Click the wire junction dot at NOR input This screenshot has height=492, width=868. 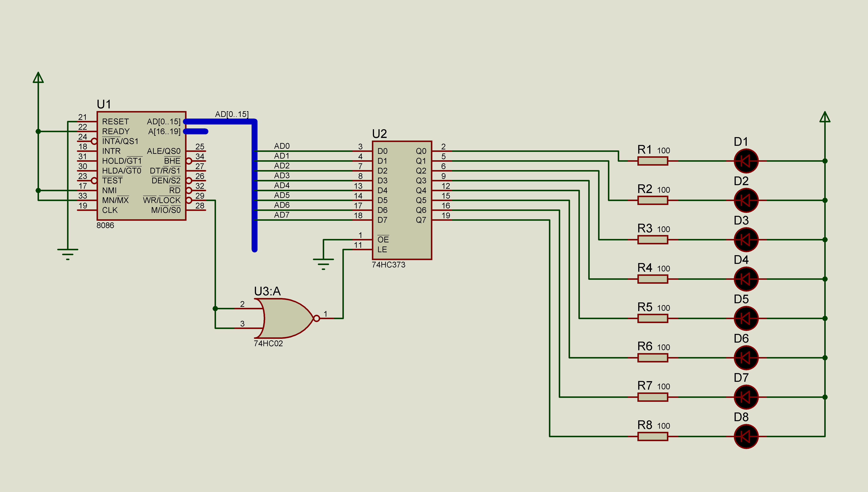click(215, 308)
